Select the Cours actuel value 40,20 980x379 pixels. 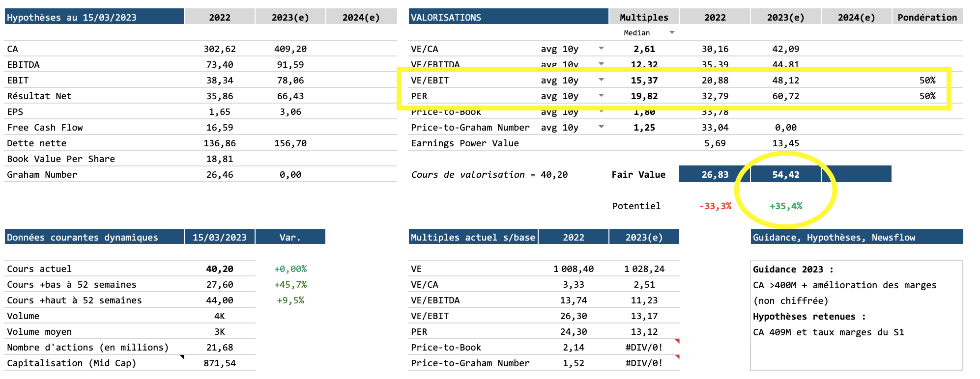coord(220,269)
